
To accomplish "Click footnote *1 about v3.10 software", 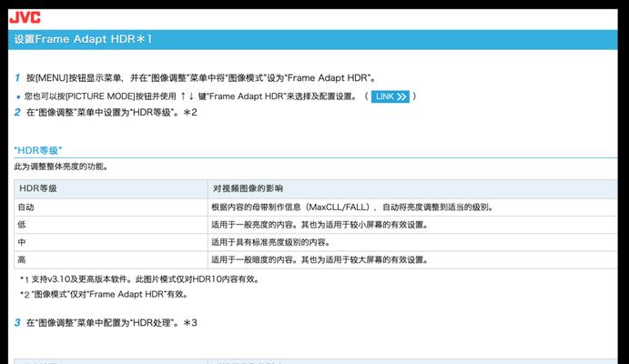I will coord(140,279).
